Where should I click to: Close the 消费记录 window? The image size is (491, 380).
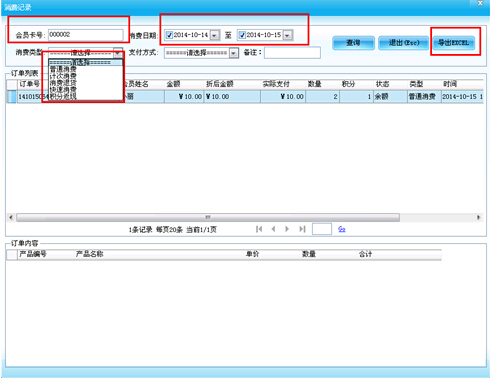click(x=480, y=3)
